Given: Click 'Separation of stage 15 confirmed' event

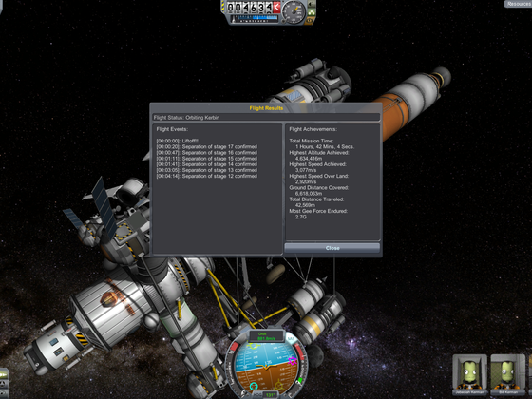Looking at the screenshot, I should pos(207,159).
